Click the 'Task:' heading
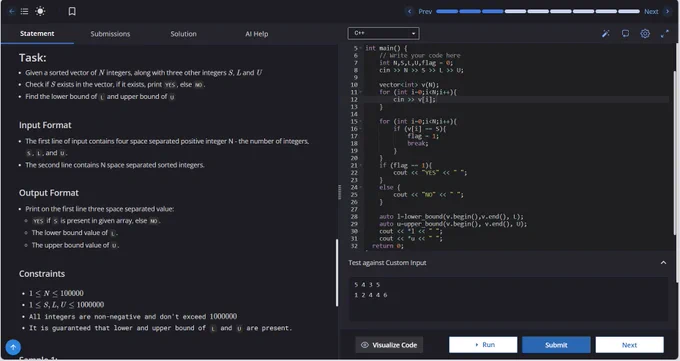680x361 pixels. (x=33, y=58)
